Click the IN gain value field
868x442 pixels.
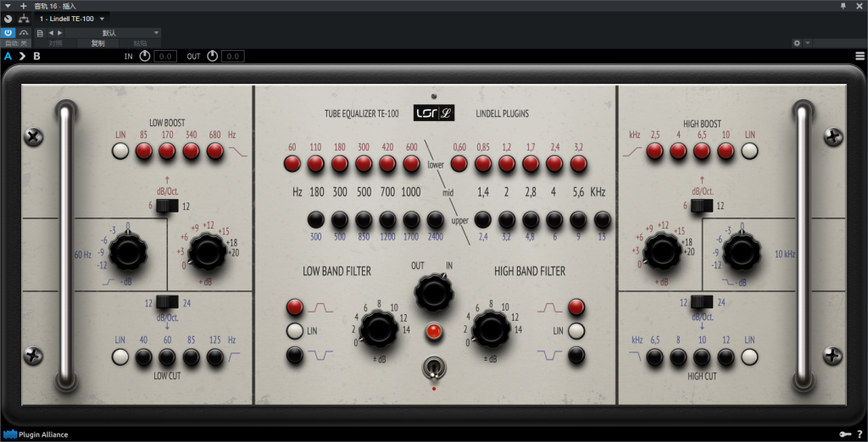[x=165, y=56]
